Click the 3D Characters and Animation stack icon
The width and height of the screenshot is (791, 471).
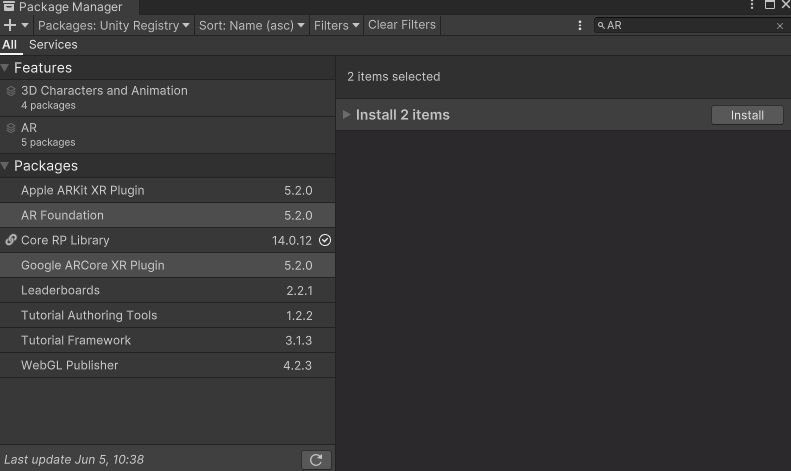tap(11, 91)
